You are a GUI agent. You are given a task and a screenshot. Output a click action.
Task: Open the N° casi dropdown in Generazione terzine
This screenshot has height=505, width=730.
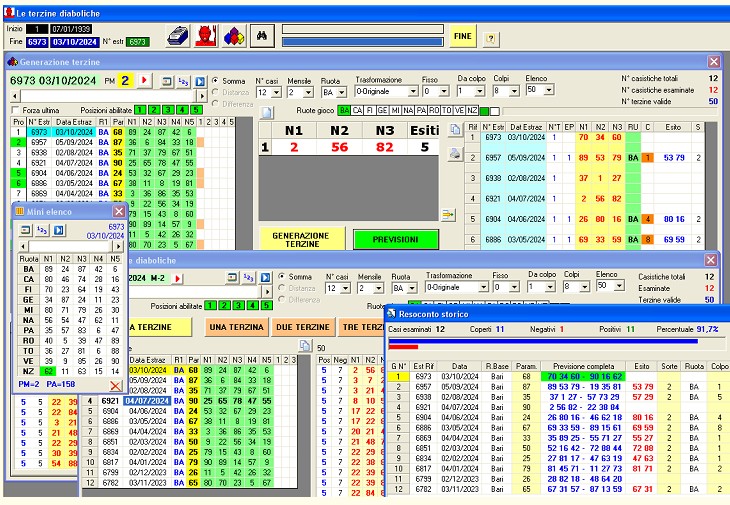(x=275, y=92)
